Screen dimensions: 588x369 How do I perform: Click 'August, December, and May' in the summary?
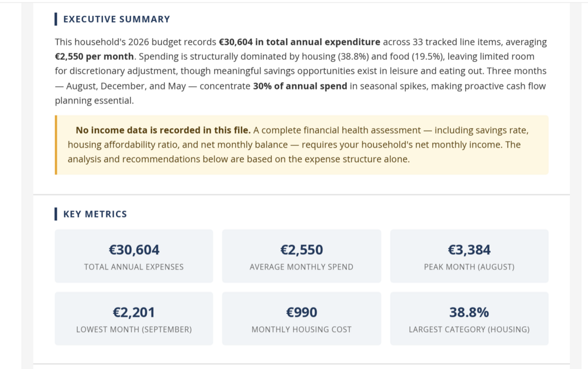point(126,86)
